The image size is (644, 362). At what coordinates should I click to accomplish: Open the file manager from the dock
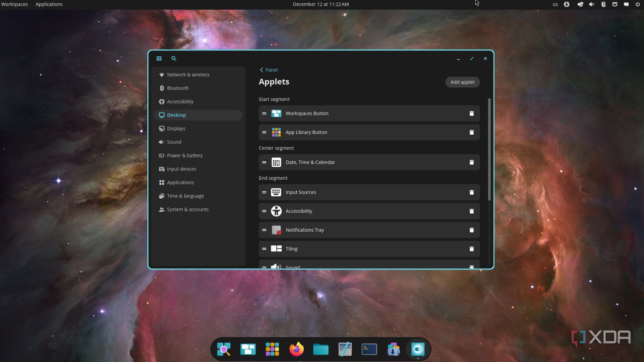(321, 349)
